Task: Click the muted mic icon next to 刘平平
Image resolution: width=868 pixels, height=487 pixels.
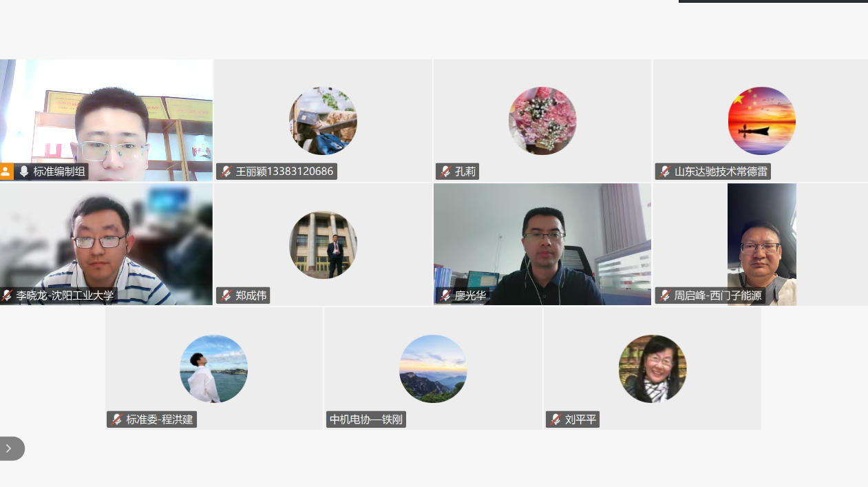Action: [555, 419]
